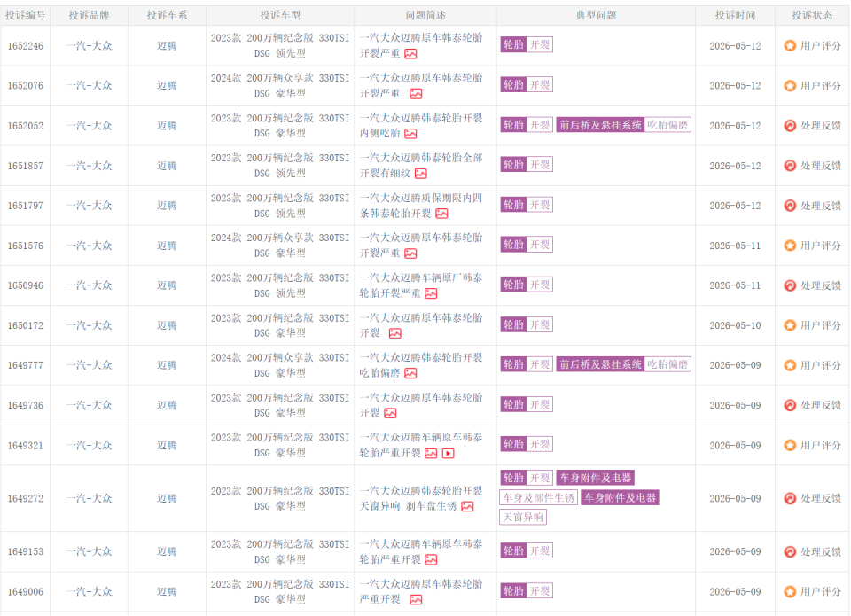Click 轮胎 tag for complaint 1651576

pos(513,245)
